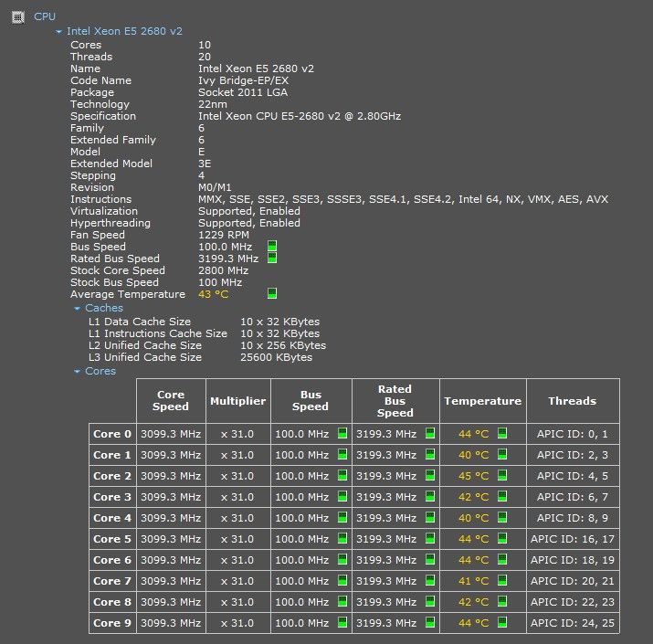This screenshot has height=644, width=653.
Task: Open Core 6 rated bus speed graph icon
Action: coord(430,559)
